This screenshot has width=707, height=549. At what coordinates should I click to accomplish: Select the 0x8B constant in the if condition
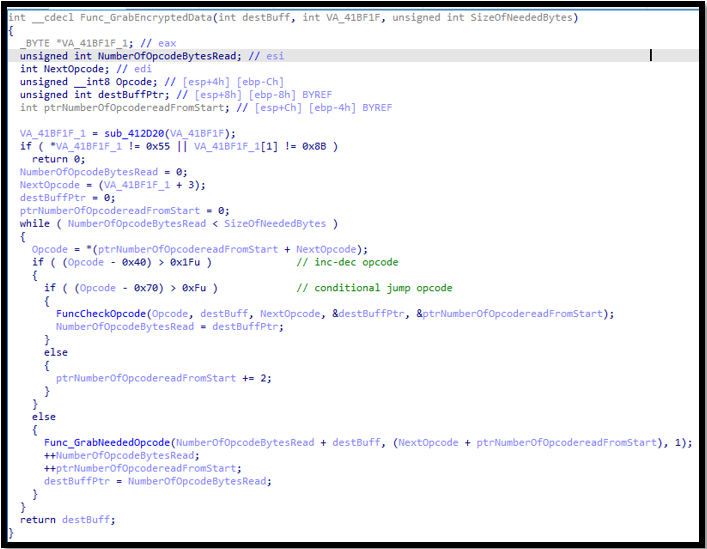314,146
